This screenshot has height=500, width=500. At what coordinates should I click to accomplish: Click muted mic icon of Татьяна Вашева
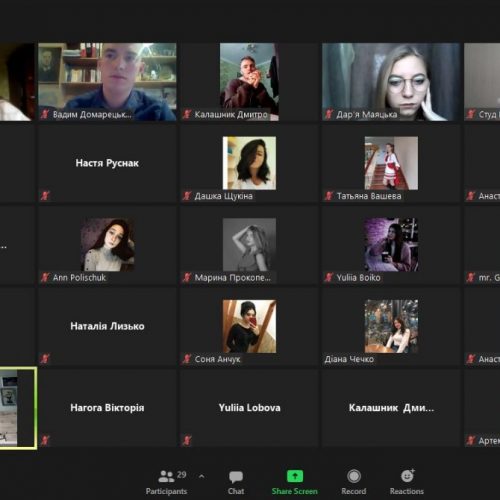coord(329,196)
